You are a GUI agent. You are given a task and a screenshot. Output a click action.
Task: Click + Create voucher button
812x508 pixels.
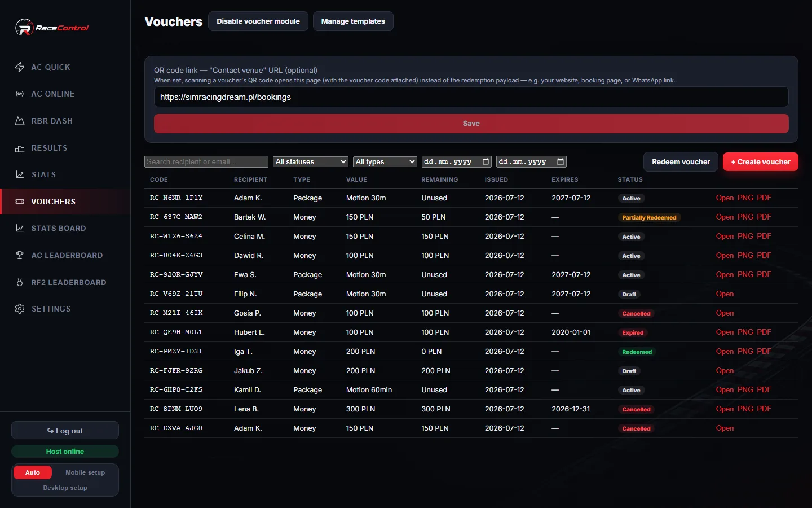click(x=761, y=161)
